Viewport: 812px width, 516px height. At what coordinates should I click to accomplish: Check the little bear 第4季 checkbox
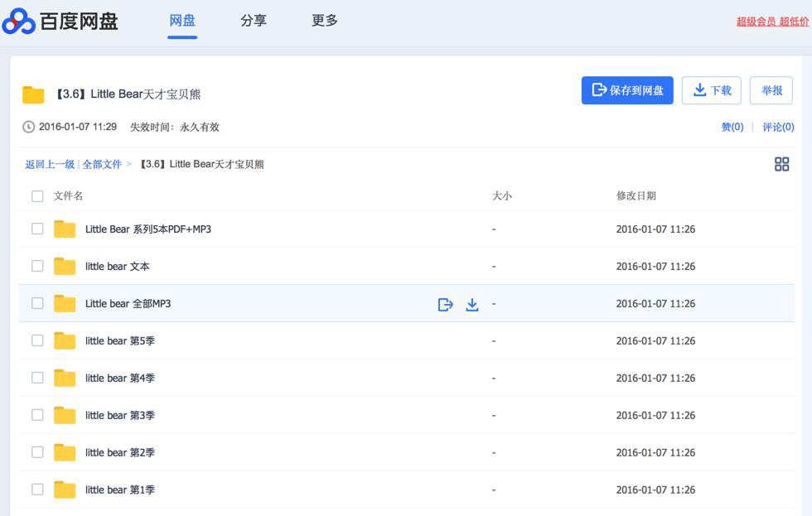[x=37, y=378]
